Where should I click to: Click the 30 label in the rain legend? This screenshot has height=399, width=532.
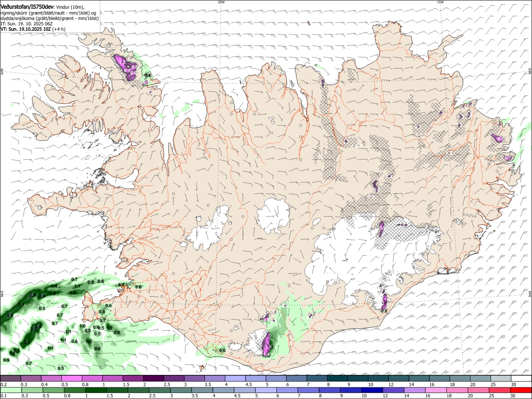[x=513, y=396]
